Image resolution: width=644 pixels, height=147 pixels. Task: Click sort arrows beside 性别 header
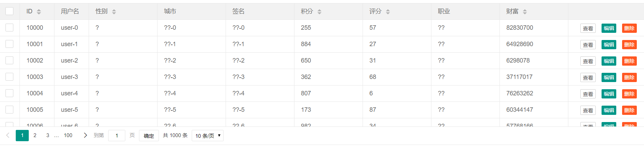[x=114, y=12]
